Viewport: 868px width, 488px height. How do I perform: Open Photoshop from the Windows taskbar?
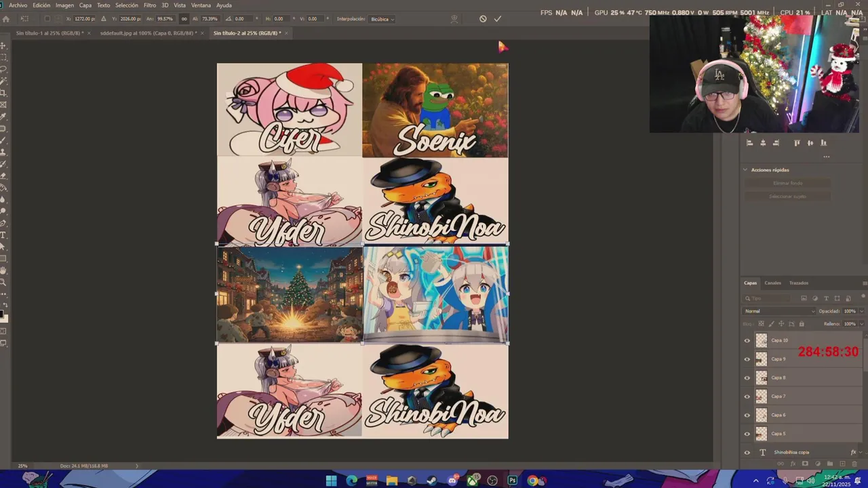(x=513, y=481)
